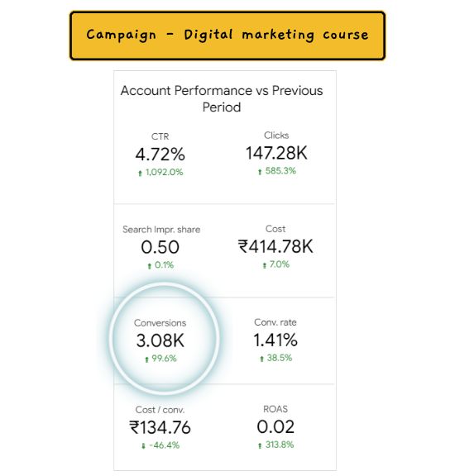
Task: Click the up arrow beside 585.3% Clicks change
Action: 260,172
